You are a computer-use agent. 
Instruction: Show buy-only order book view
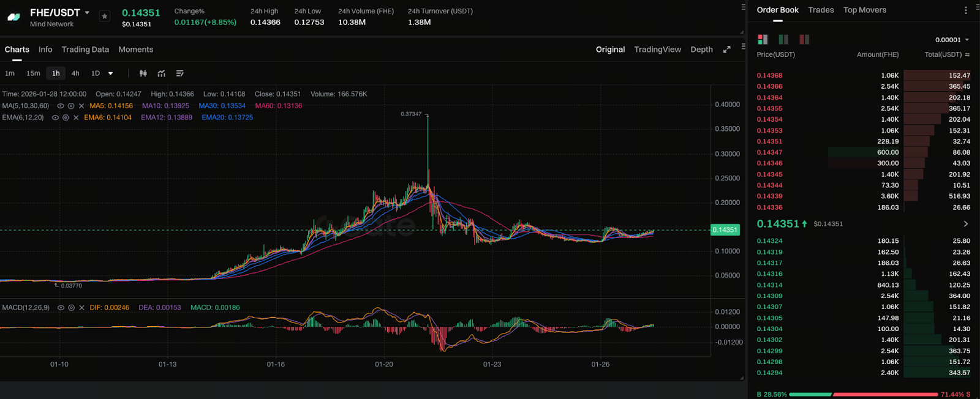coord(783,40)
